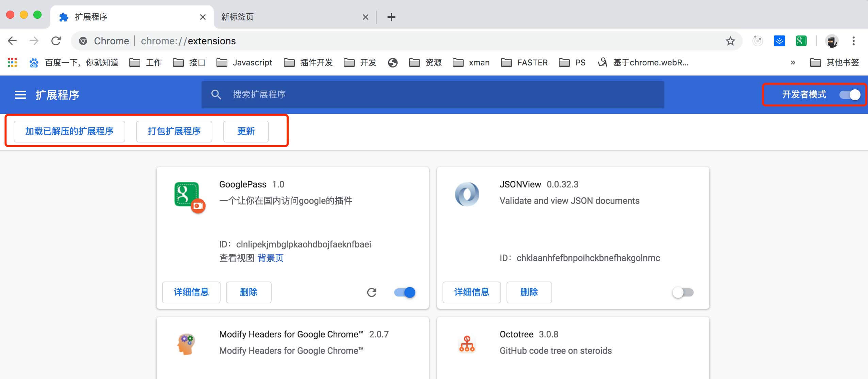
Task: Show more bookmarks with the » chevron
Action: 793,63
